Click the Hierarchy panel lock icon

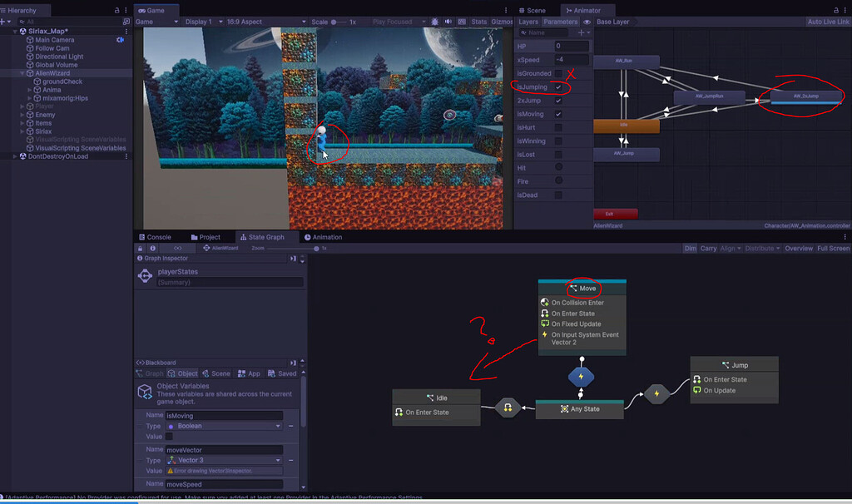[x=116, y=10]
